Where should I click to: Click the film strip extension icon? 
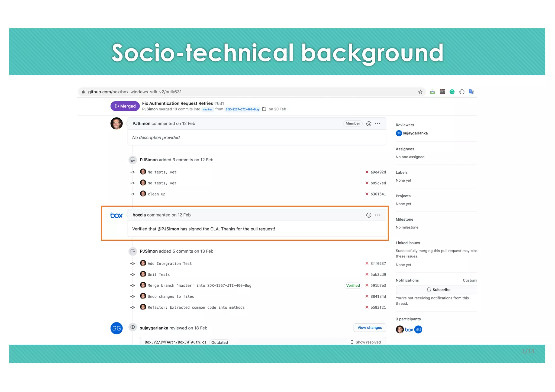(x=442, y=92)
